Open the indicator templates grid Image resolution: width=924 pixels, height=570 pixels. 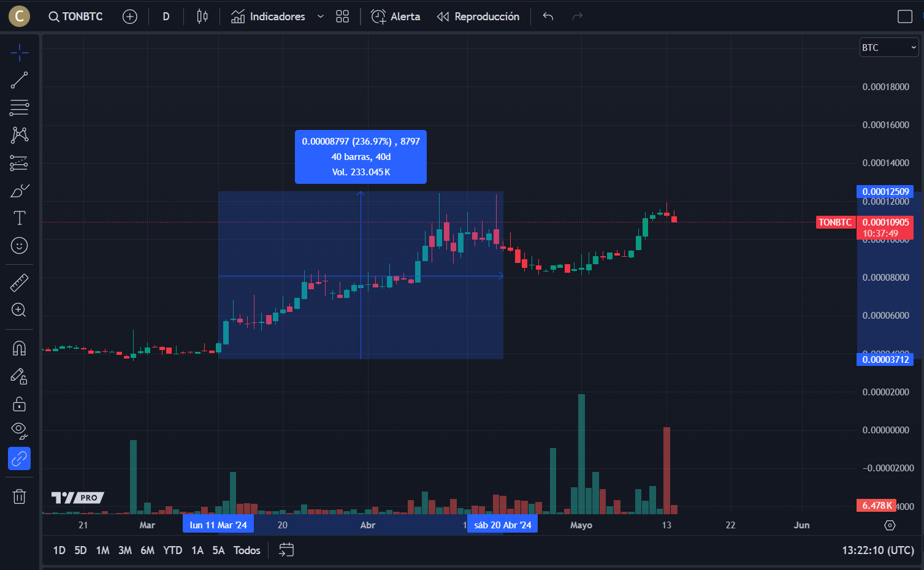click(343, 17)
